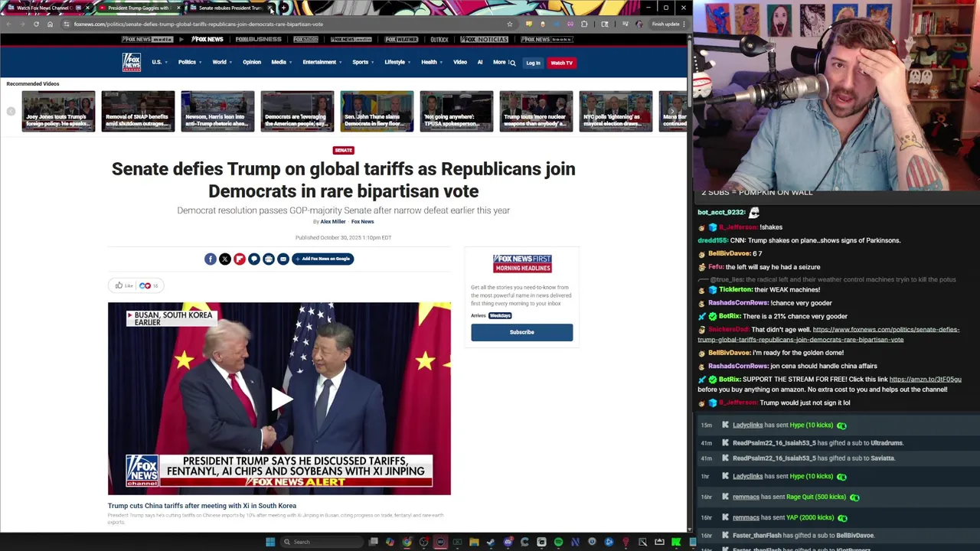Go to the Opinion section
The image size is (980, 551).
[x=252, y=62]
